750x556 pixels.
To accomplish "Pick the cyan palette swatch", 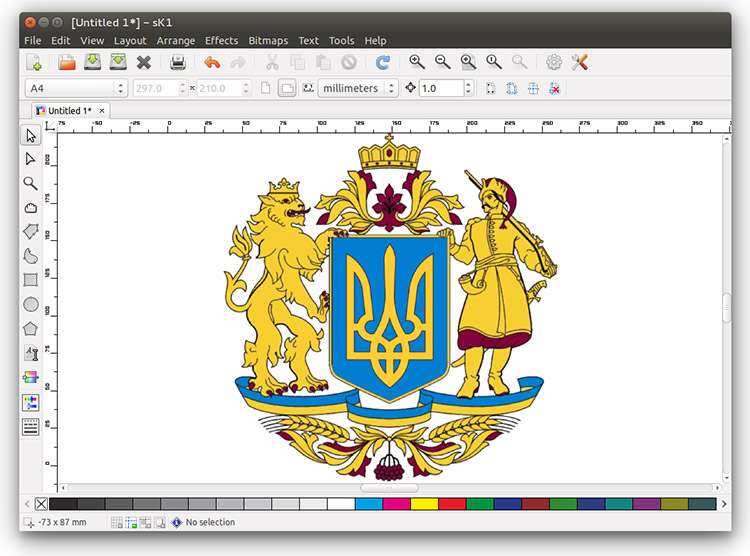I will pyautogui.click(x=369, y=504).
